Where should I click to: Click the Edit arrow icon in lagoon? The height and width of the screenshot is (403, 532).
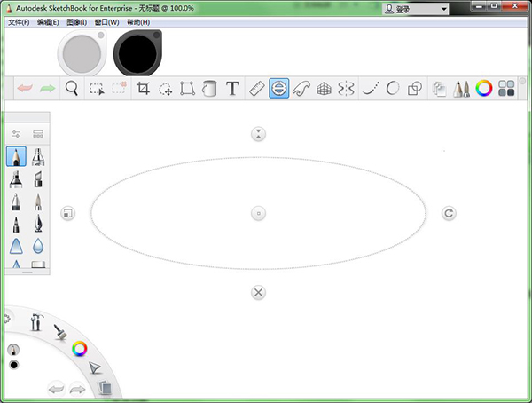(x=95, y=368)
